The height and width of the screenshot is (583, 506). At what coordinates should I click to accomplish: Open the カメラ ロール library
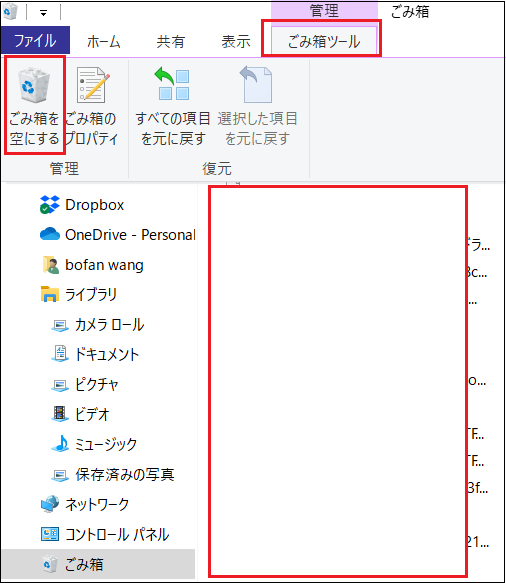pyautogui.click(x=97, y=325)
